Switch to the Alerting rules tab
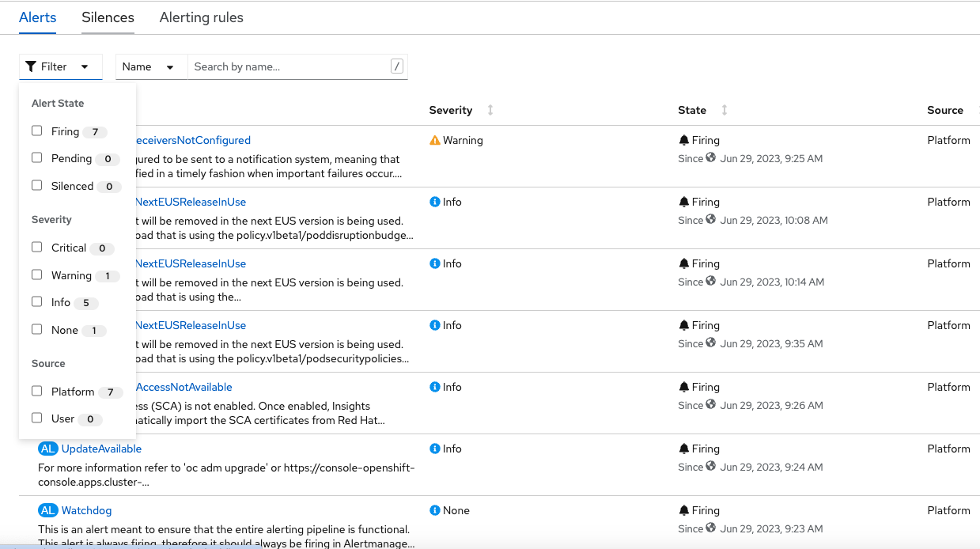The image size is (980, 549). (x=201, y=17)
